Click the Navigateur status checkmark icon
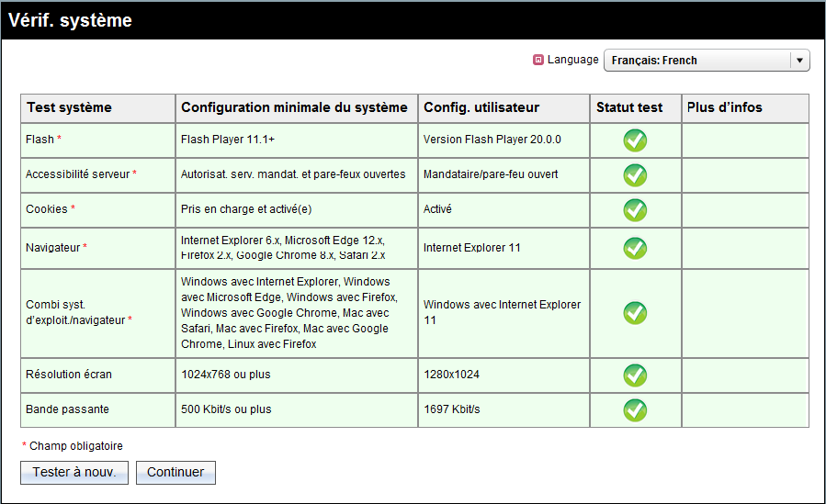This screenshot has width=826, height=504. 635,248
